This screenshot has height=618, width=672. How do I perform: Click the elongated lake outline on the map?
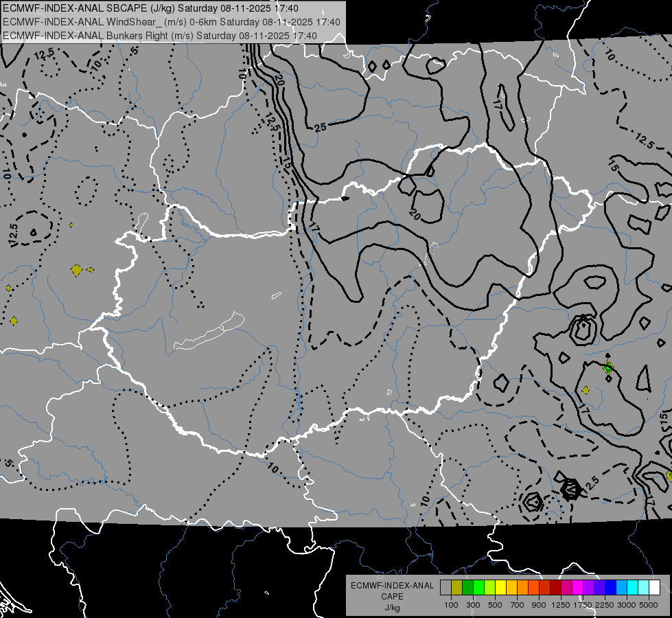point(209,331)
